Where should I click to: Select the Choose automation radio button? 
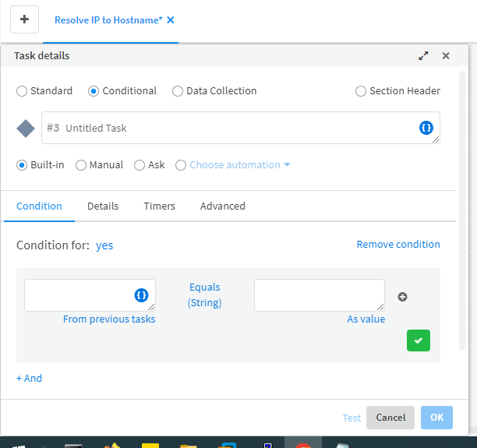[181, 165]
